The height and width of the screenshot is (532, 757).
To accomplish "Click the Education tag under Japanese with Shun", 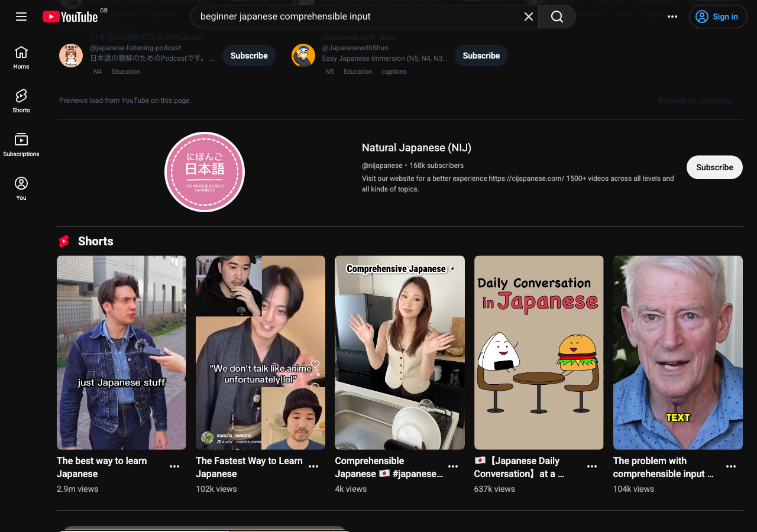I will (x=358, y=72).
